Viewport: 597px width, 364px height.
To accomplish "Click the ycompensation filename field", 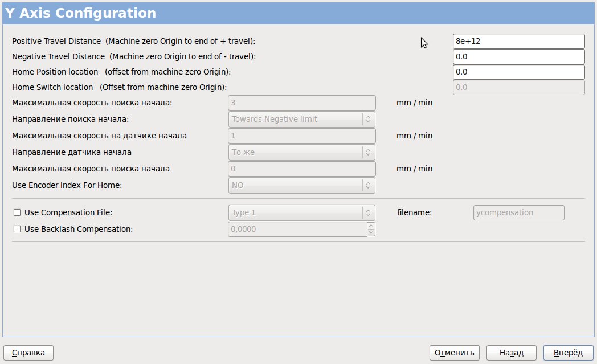I will tap(518, 212).
